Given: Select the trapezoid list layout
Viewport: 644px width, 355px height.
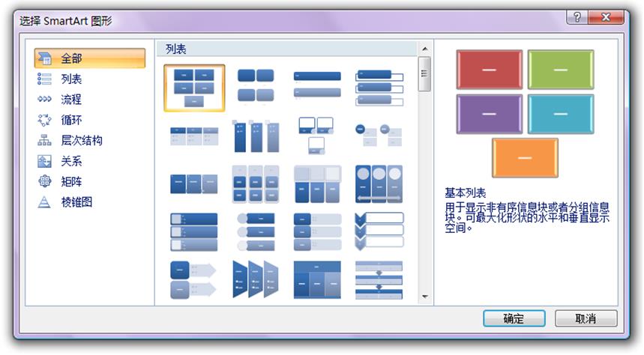Looking at the screenshot, I should tap(256, 279).
